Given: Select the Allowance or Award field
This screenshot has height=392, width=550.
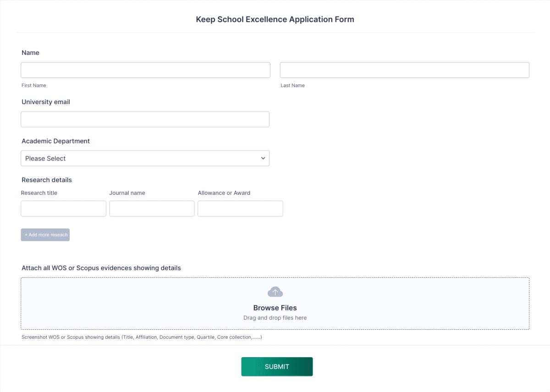Looking at the screenshot, I should click(240, 208).
